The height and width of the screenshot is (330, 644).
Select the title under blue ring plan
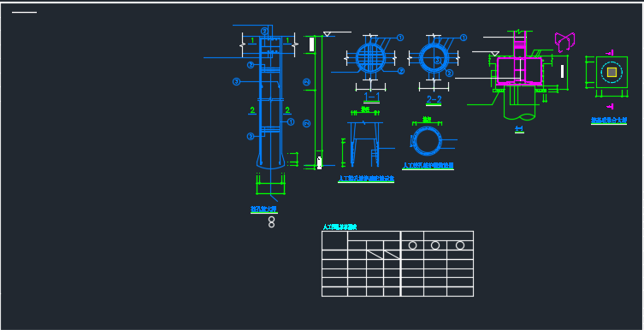pyautogui.click(x=428, y=166)
